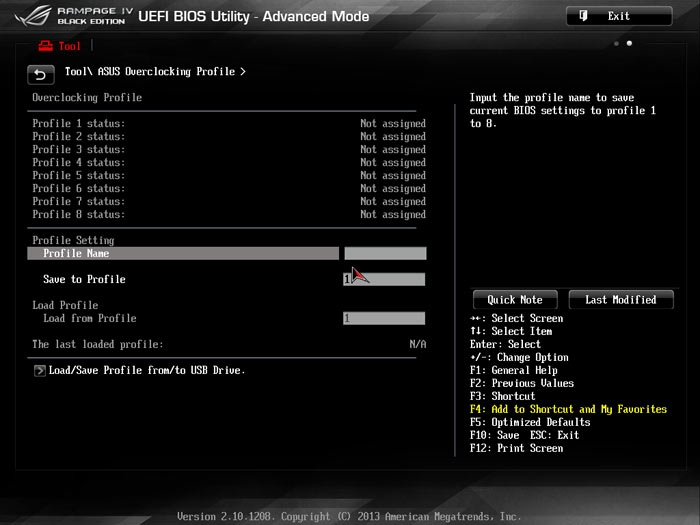This screenshot has height=525, width=700.
Task: Click the last loaded profile row
Action: point(228,345)
